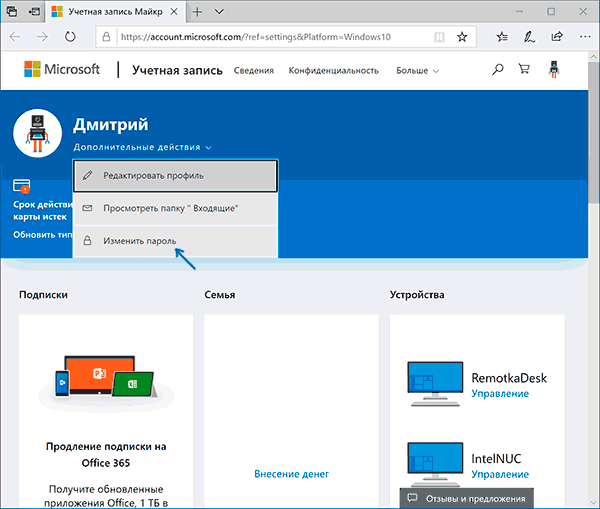Image resolution: width=600 pixels, height=509 pixels.
Task: Open the Конфиденциальность menu item
Action: [333, 70]
